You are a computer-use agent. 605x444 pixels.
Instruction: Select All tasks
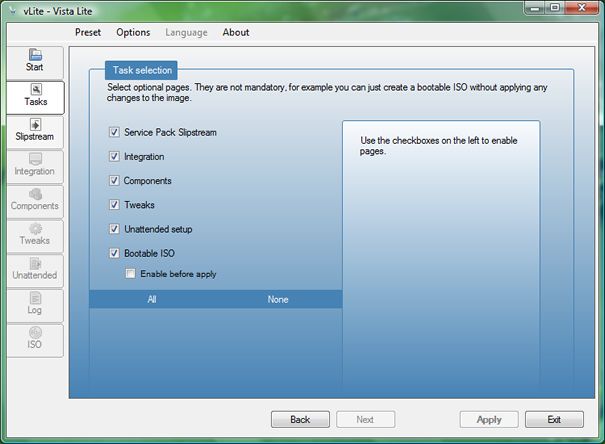(x=152, y=299)
